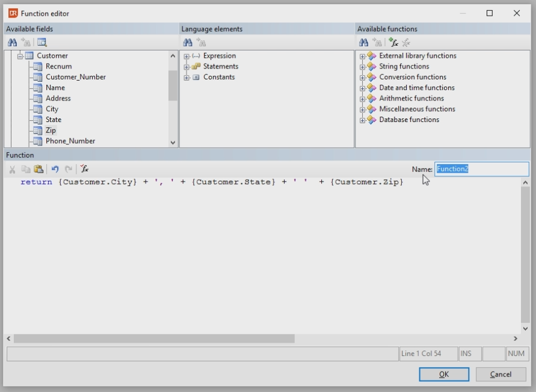The width and height of the screenshot is (536, 392).
Task: Expand the String functions category
Action: (362, 67)
